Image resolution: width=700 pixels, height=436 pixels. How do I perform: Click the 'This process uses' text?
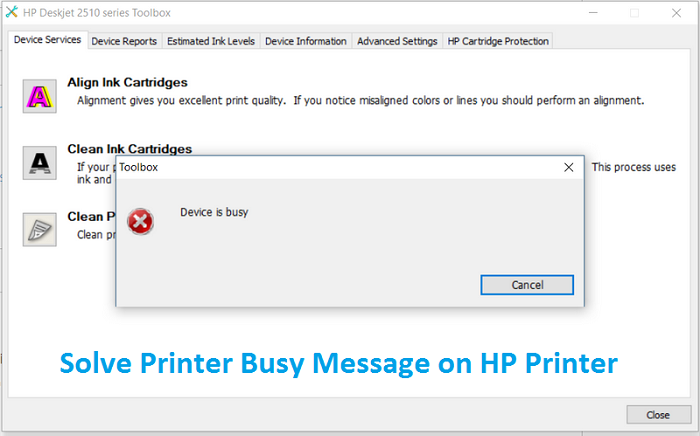[633, 167]
